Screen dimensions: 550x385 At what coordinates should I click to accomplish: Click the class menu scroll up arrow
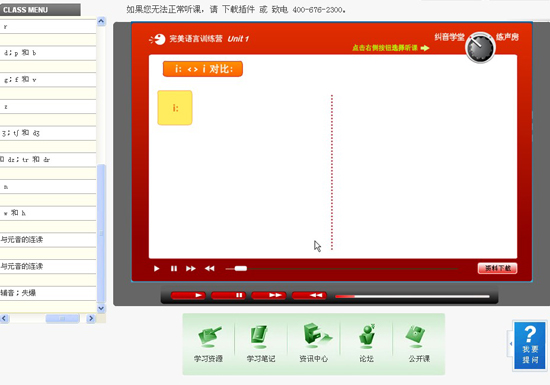point(101,21)
